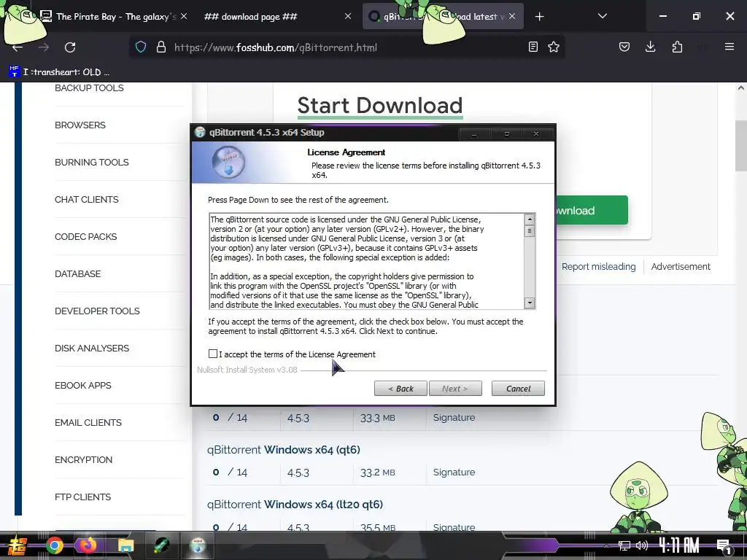The image size is (747, 560).
Task: Expand the list all tabs chevron
Action: pyautogui.click(x=602, y=16)
